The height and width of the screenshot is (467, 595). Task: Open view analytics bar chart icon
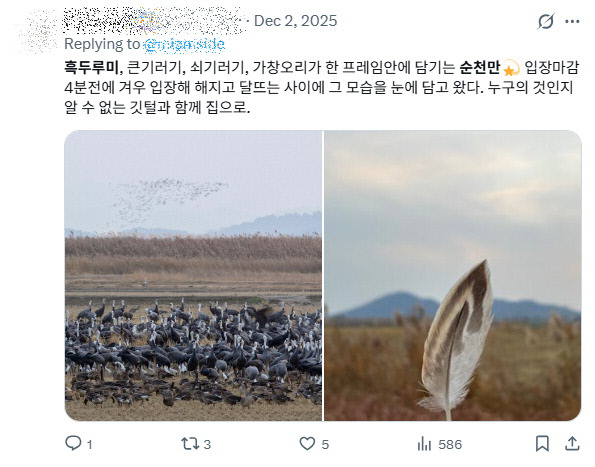pyautogui.click(x=425, y=443)
